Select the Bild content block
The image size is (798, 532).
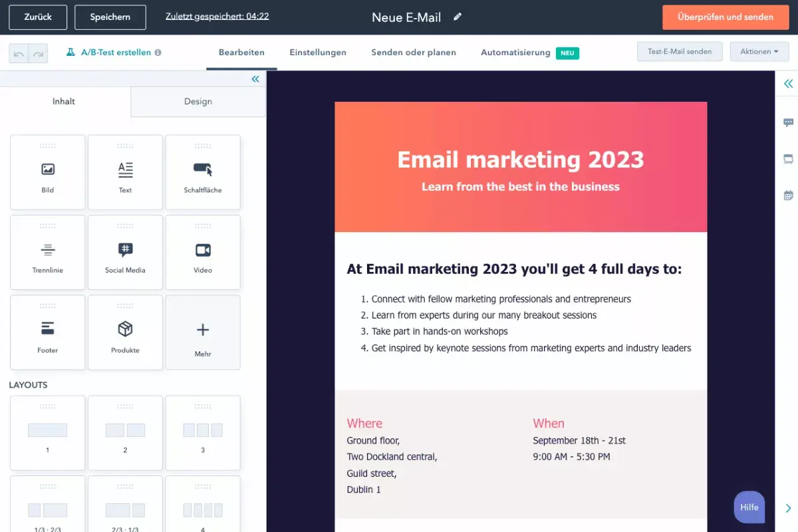[47, 172]
